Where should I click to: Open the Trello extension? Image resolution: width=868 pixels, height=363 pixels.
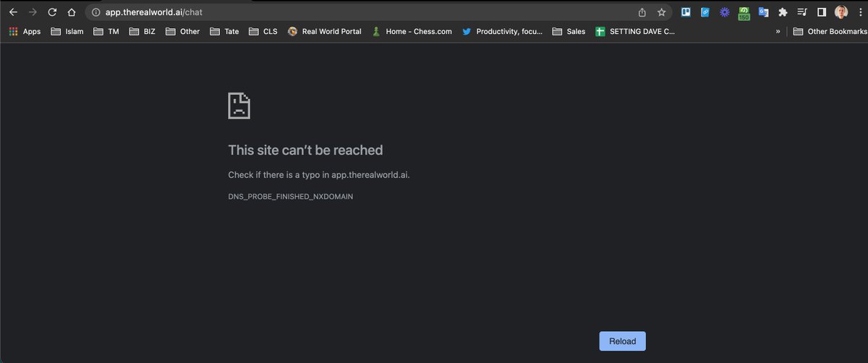click(686, 12)
